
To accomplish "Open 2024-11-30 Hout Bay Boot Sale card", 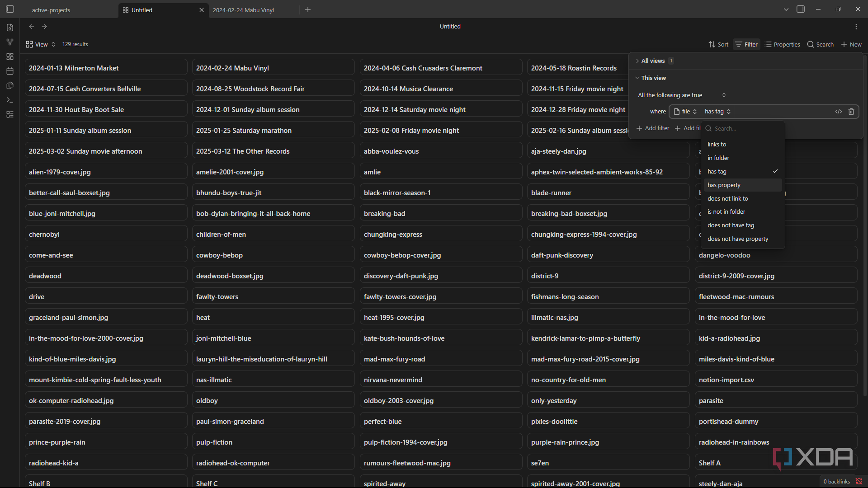I will tap(106, 109).
